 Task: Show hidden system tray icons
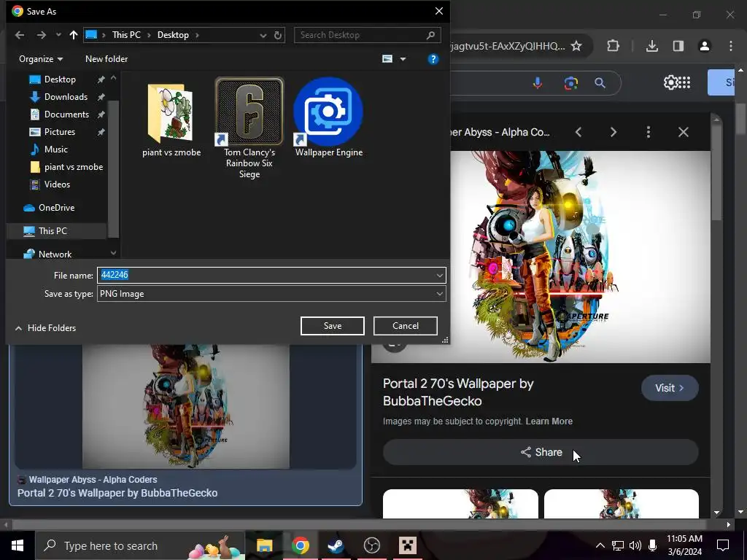pyautogui.click(x=600, y=545)
